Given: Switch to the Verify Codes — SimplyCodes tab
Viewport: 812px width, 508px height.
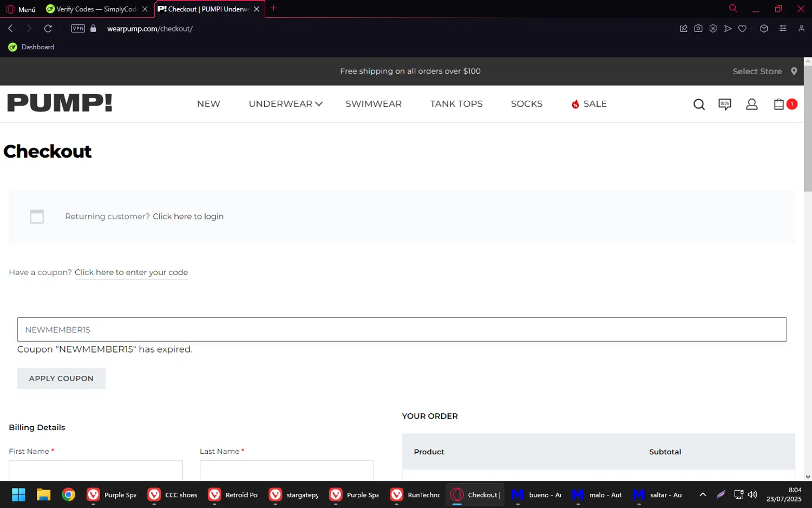Looking at the screenshot, I should click(92, 9).
